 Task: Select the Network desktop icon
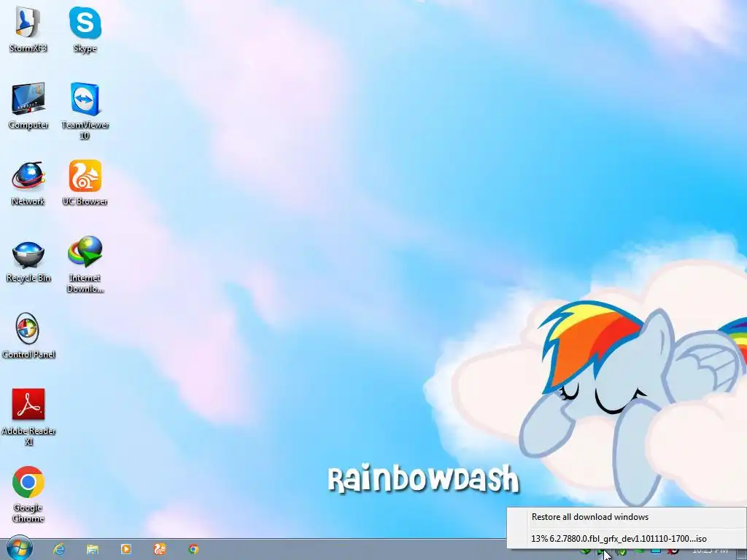pos(28,183)
